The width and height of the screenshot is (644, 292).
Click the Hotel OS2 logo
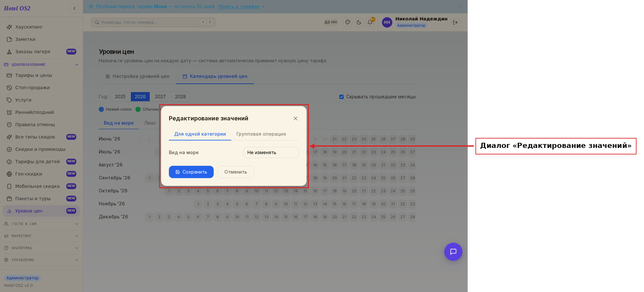(17, 8)
